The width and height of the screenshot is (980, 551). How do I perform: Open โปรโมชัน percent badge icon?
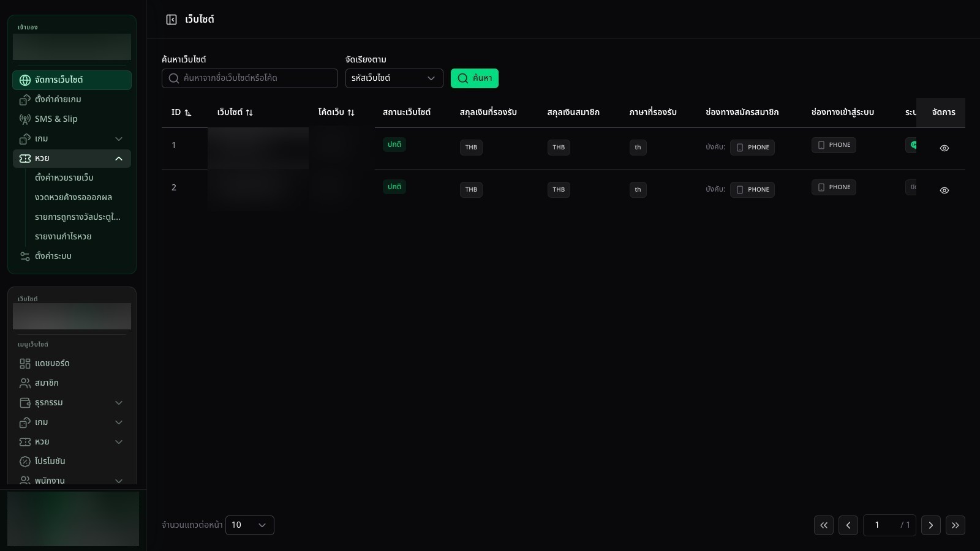(25, 462)
